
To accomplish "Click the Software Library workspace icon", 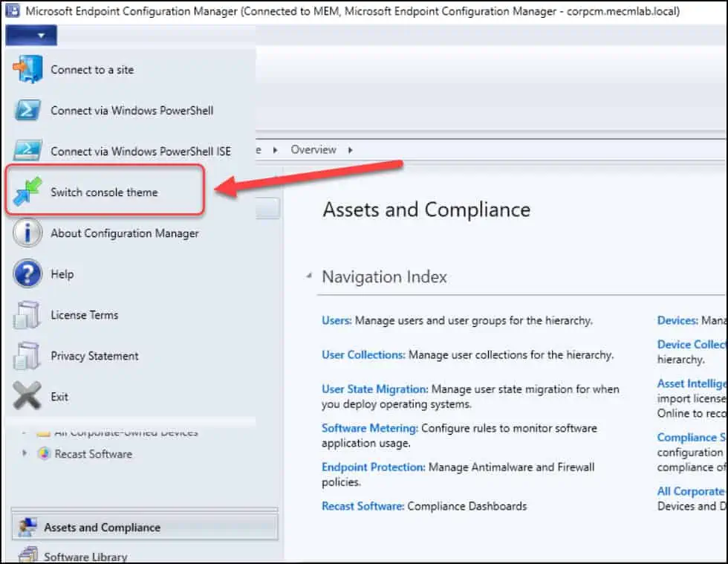I will pyautogui.click(x=28, y=554).
